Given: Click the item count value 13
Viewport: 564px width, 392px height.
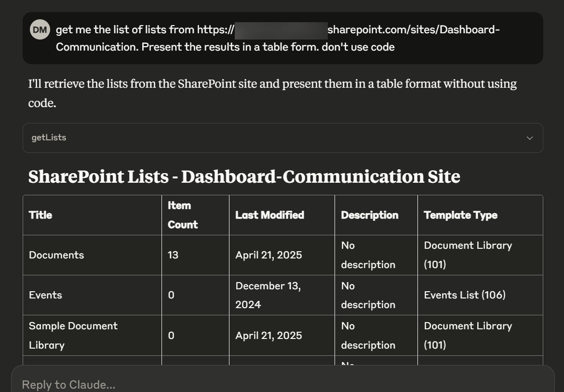Looking at the screenshot, I should (x=173, y=255).
